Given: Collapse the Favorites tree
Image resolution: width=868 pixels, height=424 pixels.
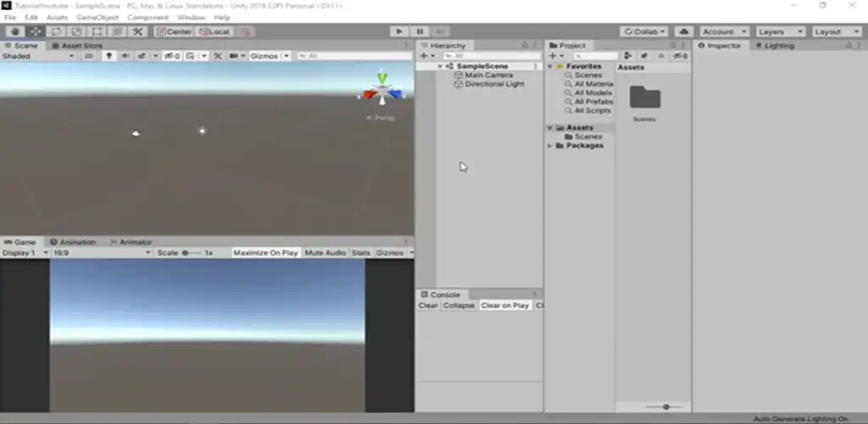Looking at the screenshot, I should [x=550, y=66].
